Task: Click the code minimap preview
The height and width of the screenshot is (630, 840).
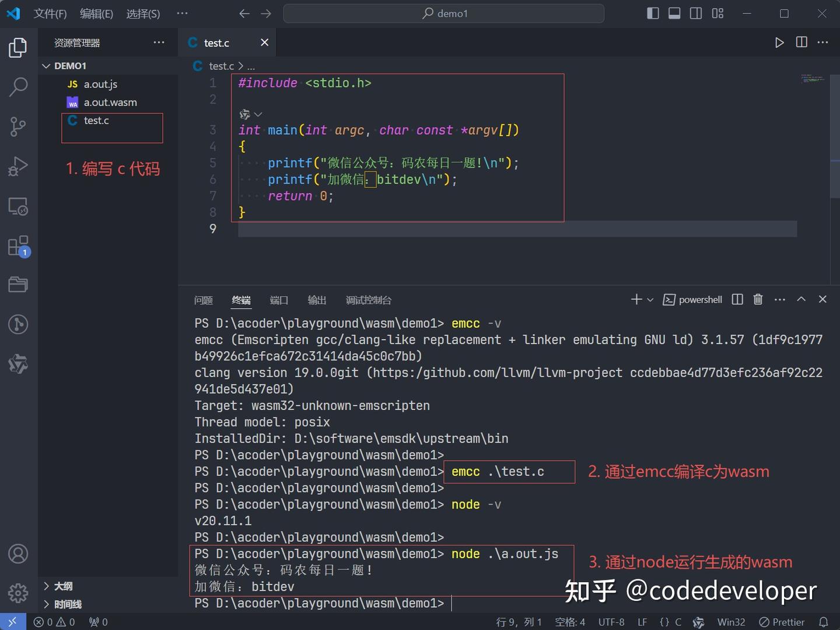Action: 813,79
